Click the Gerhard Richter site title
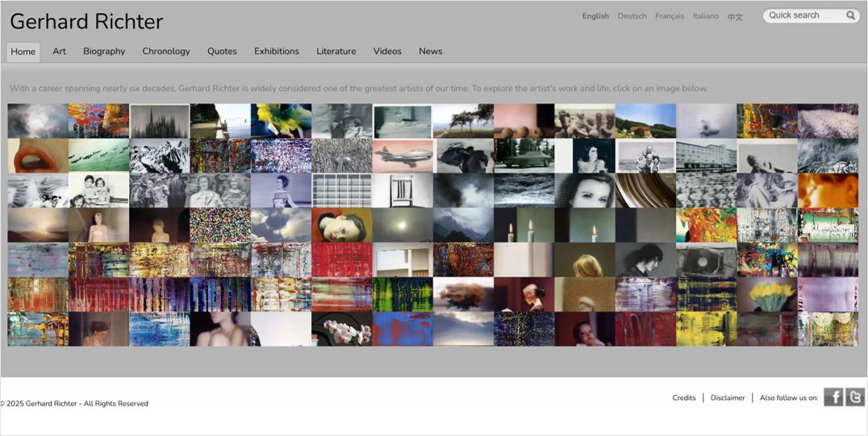 tap(86, 22)
